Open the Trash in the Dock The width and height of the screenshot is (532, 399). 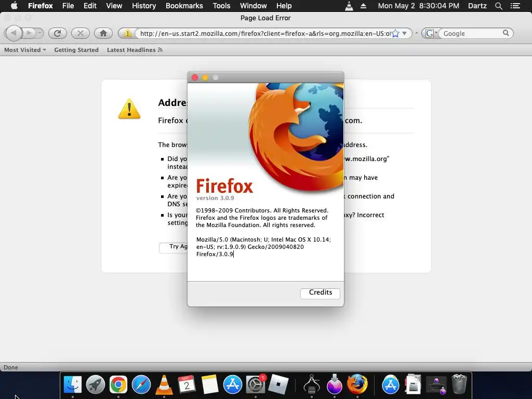(459, 385)
